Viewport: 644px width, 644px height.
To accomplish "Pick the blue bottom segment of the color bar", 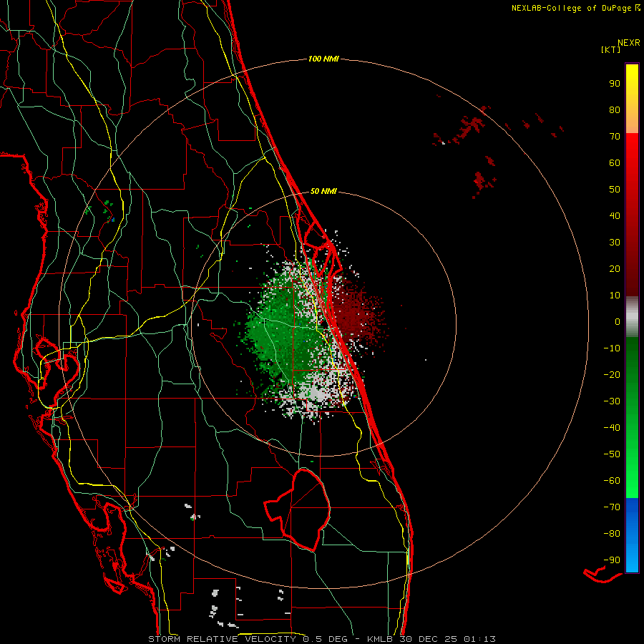I will (x=632, y=535).
